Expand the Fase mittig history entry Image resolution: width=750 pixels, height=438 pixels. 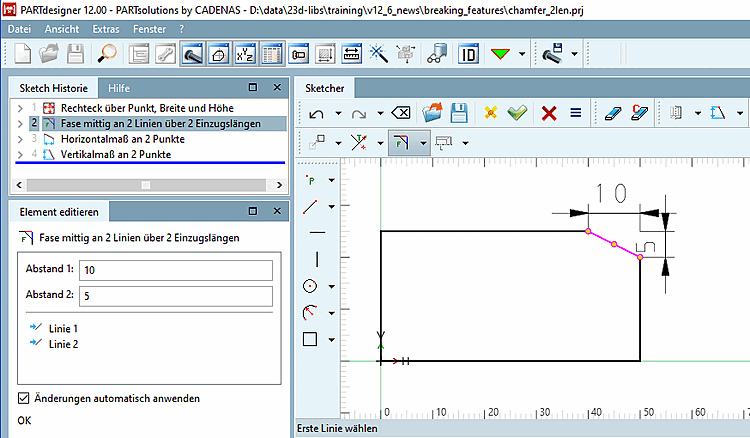point(20,124)
